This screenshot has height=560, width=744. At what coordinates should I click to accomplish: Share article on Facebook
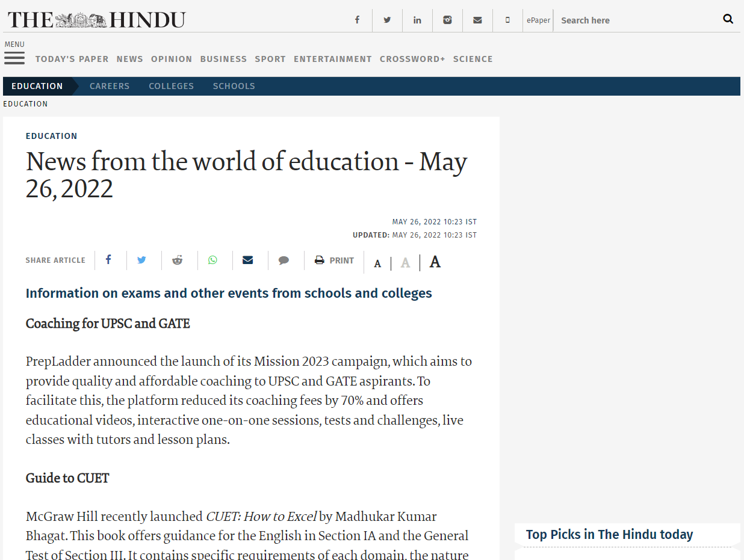click(x=108, y=260)
